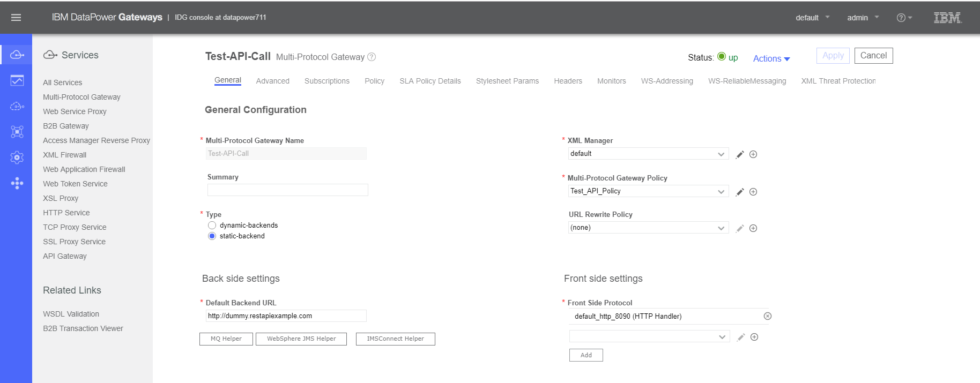The image size is (980, 383).
Task: Edit the URL Rewrite Policy
Action: (x=740, y=228)
